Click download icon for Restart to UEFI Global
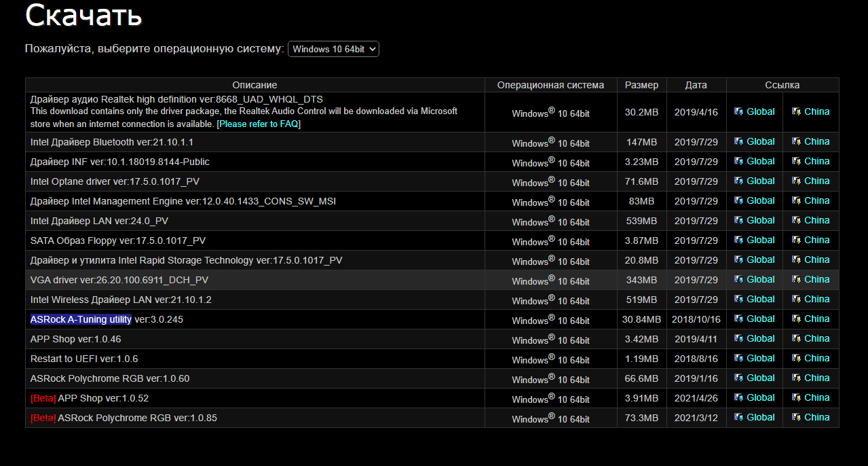The image size is (868, 466). pos(738,359)
